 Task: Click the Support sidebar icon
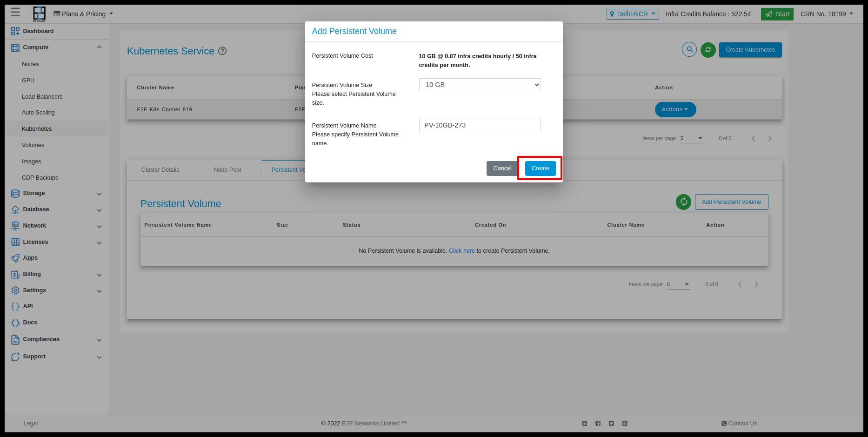click(x=15, y=356)
